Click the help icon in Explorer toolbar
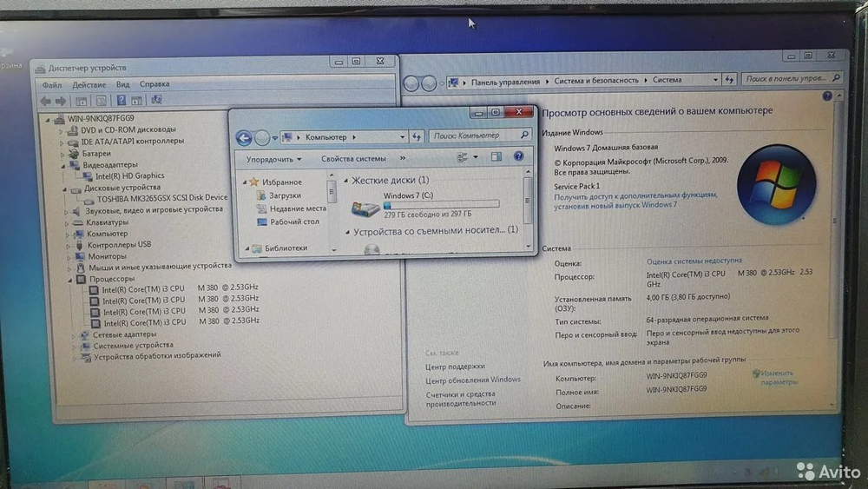Screen dimensions: 868x489 click(520, 157)
